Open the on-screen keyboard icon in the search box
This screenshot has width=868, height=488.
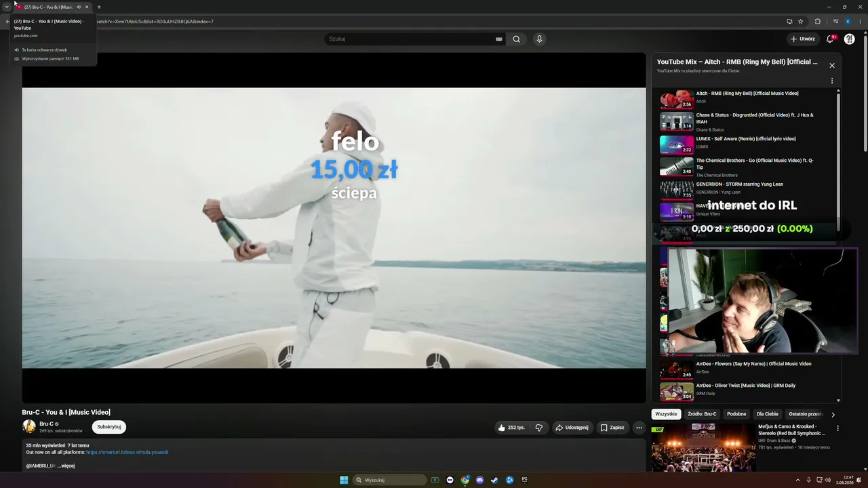[x=499, y=39]
